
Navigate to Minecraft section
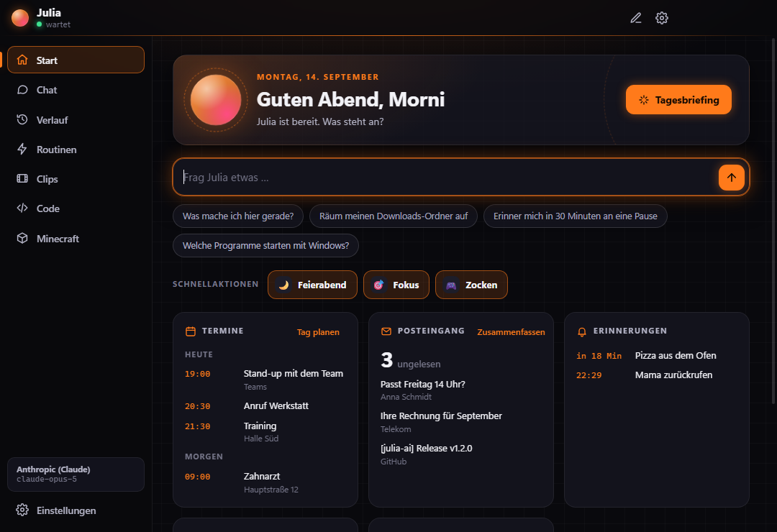(76, 238)
